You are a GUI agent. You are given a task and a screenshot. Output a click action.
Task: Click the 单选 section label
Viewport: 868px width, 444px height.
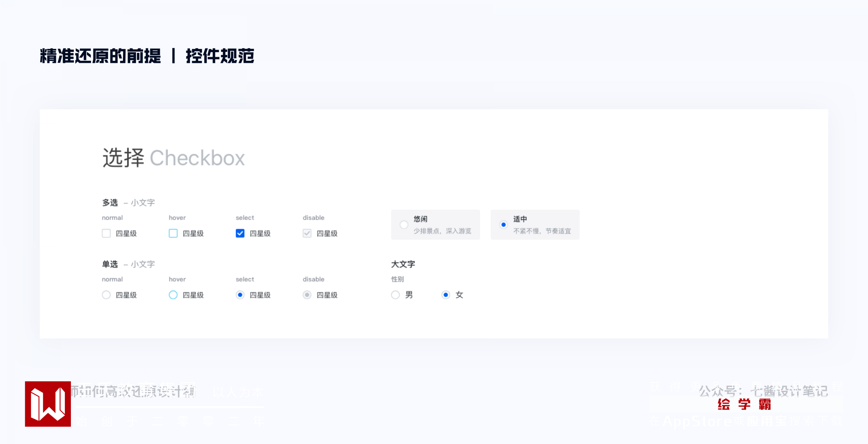tap(110, 264)
